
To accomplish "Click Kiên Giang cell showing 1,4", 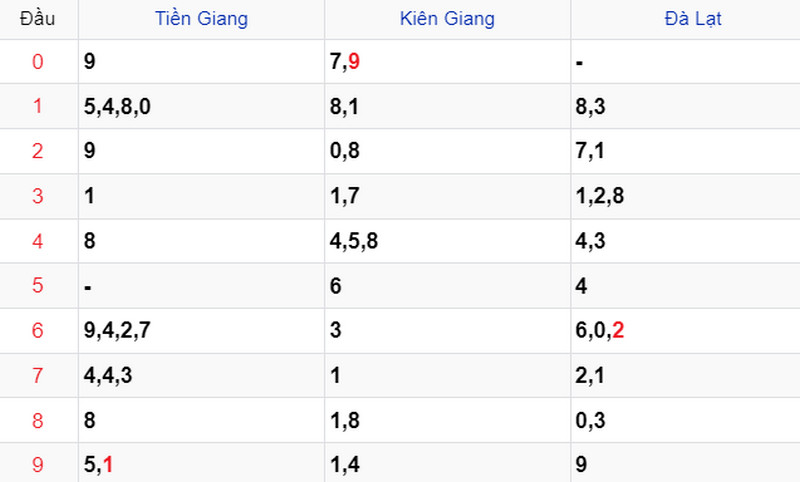I will coord(447,463).
